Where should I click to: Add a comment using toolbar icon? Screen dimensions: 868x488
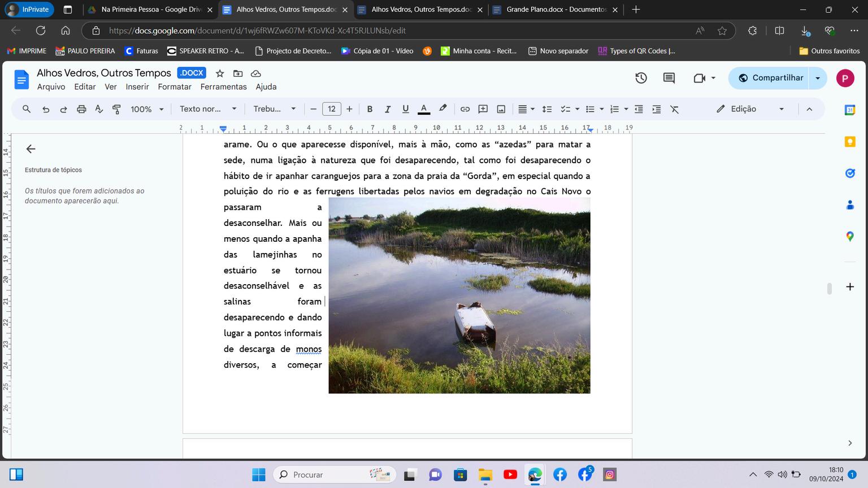coord(483,109)
